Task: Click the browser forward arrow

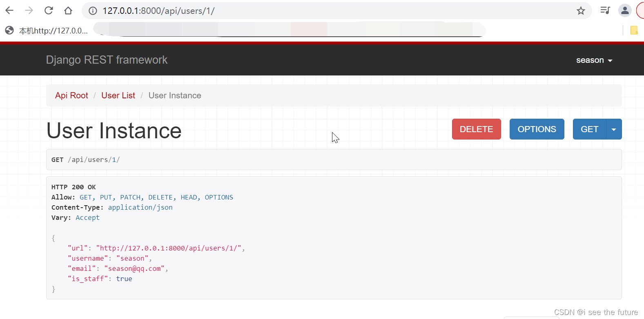Action: coord(29,11)
